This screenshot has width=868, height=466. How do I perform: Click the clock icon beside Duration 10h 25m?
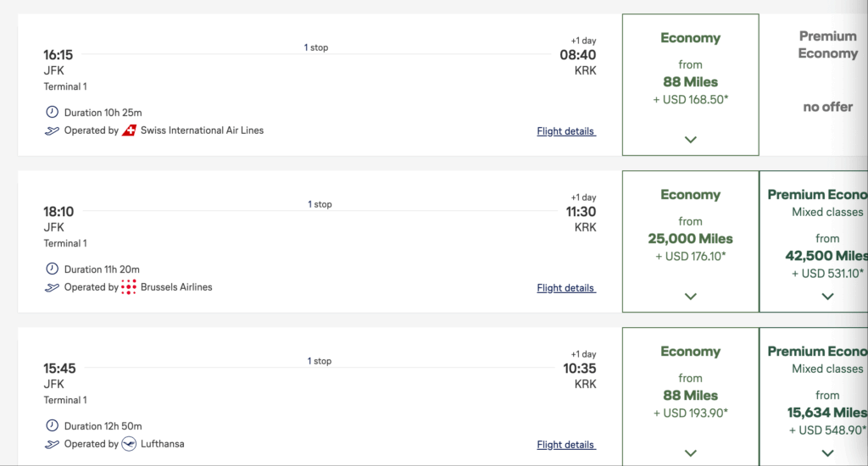coord(52,112)
